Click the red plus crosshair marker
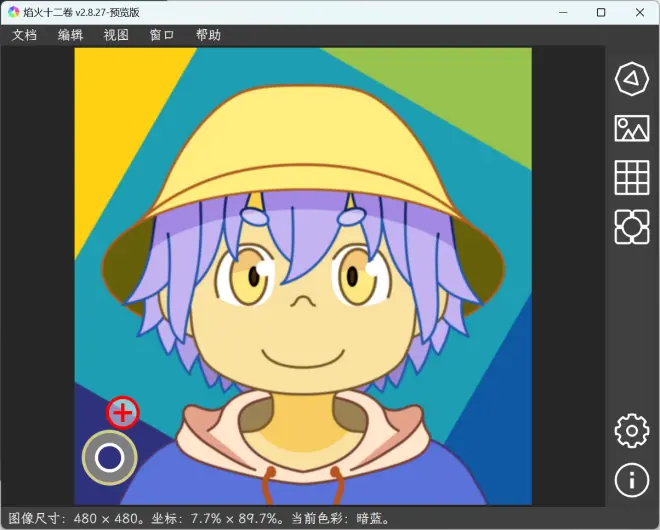 click(x=122, y=411)
